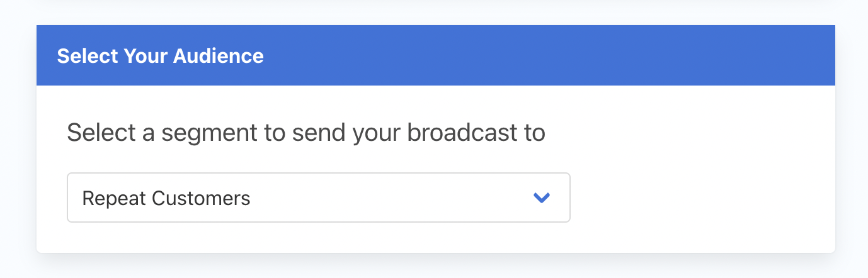The image size is (868, 278).
Task: Click the blue chevron arrow in the dropdown
Action: tap(542, 198)
